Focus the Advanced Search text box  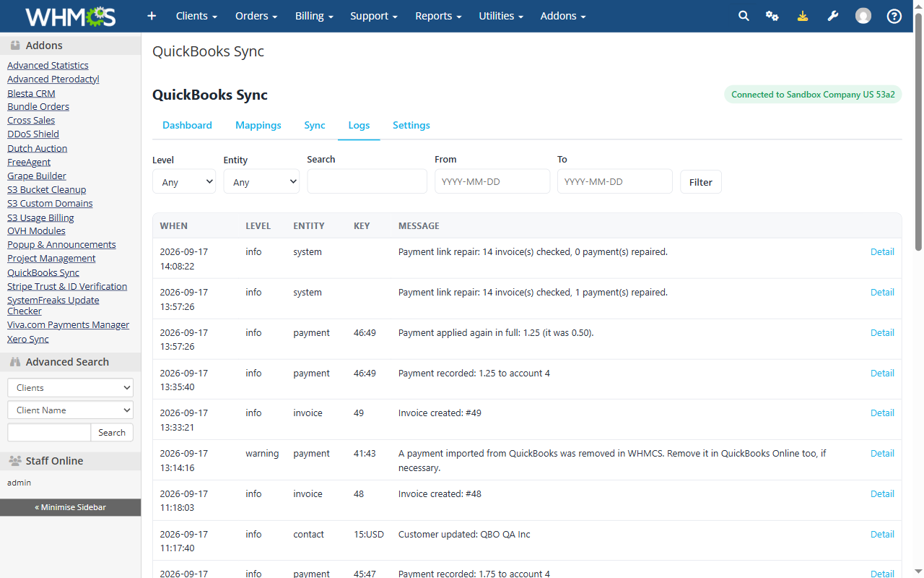click(x=49, y=433)
